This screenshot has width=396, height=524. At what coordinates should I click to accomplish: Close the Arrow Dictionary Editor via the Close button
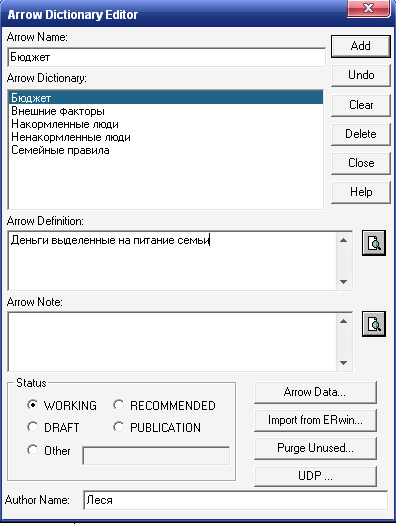[x=361, y=163]
